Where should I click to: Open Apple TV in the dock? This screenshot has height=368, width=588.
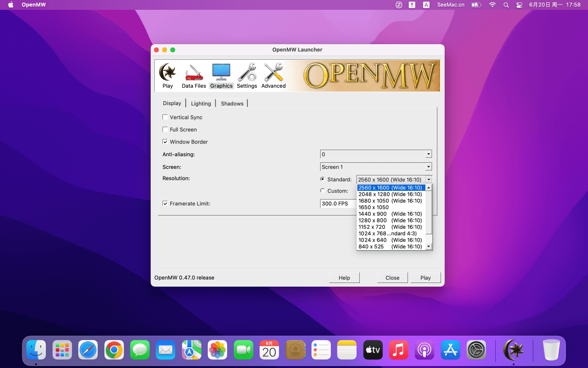(x=373, y=350)
